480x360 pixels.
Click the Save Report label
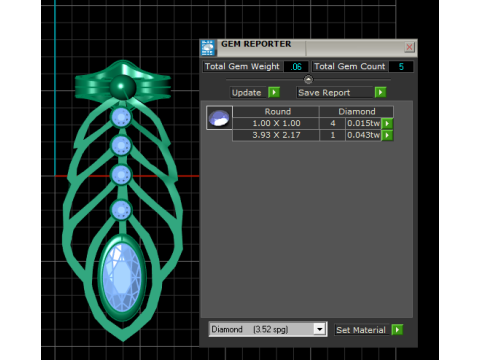point(335,92)
